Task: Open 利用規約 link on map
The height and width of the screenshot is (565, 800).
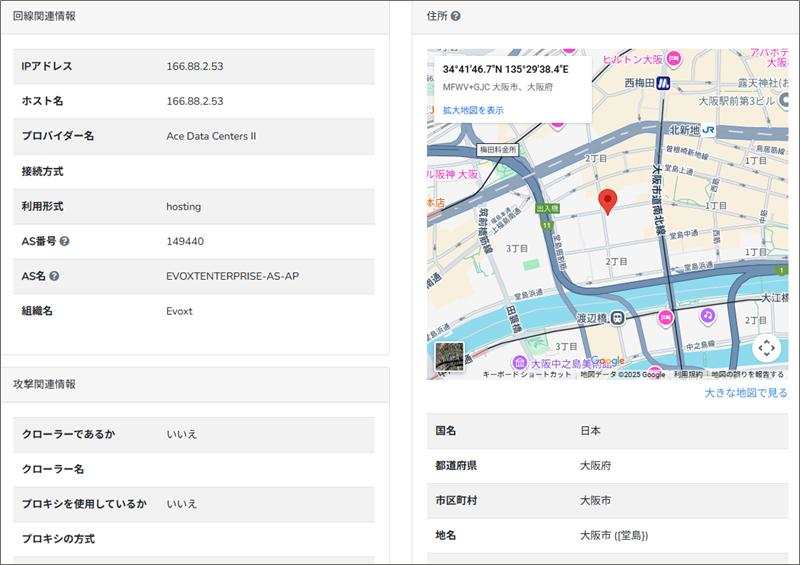Action: click(x=687, y=374)
